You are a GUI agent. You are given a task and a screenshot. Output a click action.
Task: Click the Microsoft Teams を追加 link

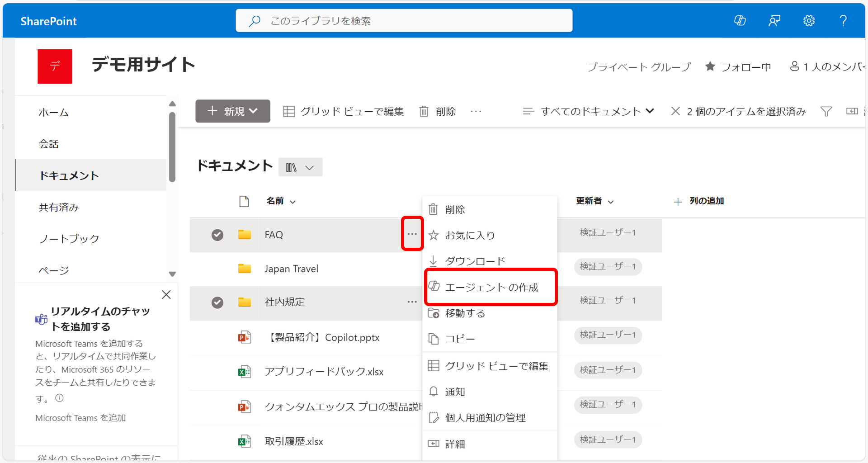(x=80, y=418)
